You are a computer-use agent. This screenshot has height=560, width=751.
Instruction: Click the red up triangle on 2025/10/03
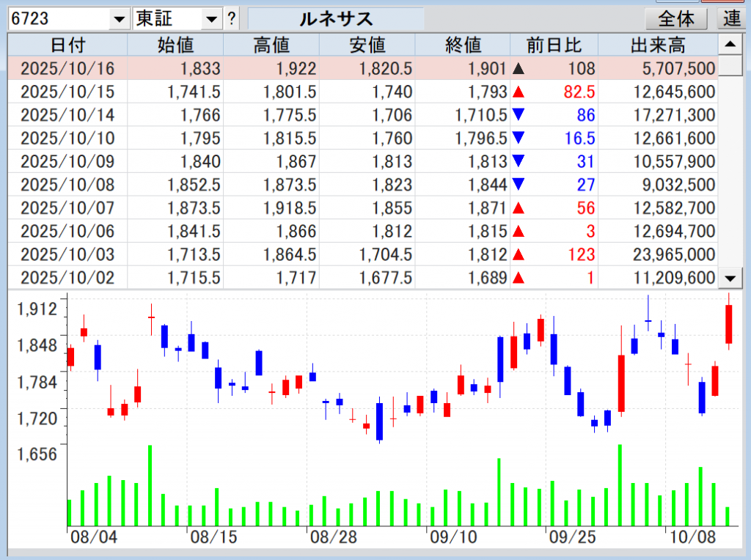pyautogui.click(x=519, y=255)
